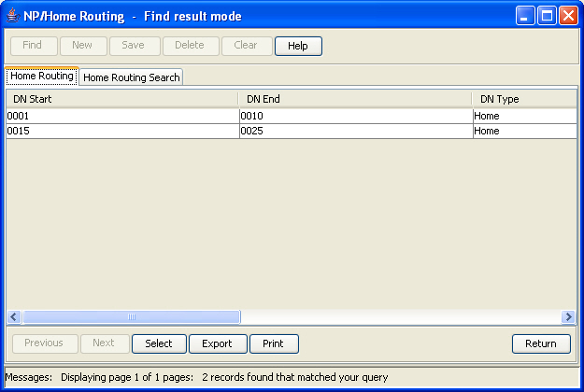Image resolution: width=584 pixels, height=392 pixels.
Task: Click the horizontal scrollbar left arrow
Action: click(14, 317)
